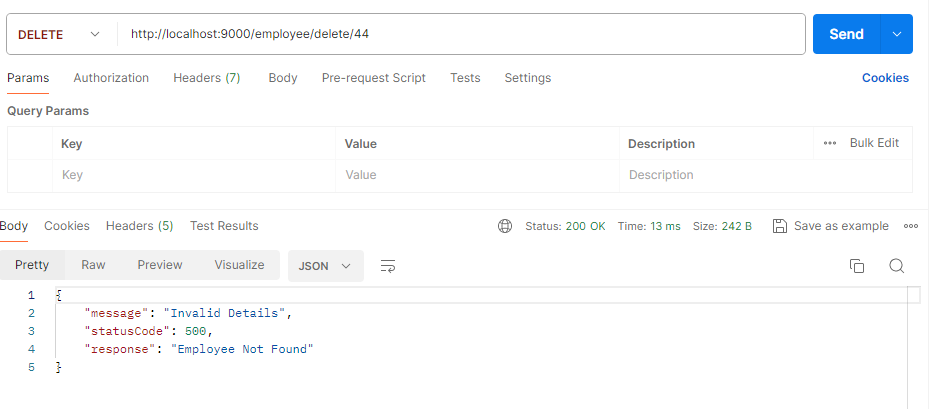
Task: Expand the Send button arrow options
Action: [x=896, y=34]
